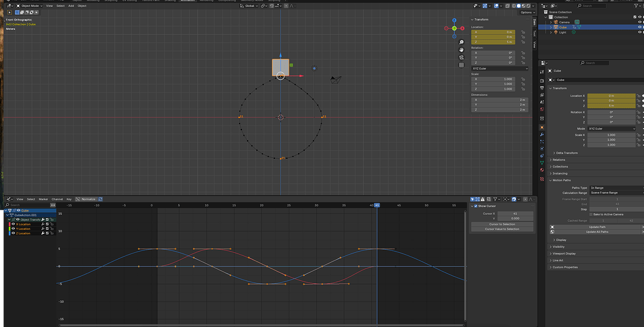
Task: Expand the Camera item in outliner
Action: (551, 22)
